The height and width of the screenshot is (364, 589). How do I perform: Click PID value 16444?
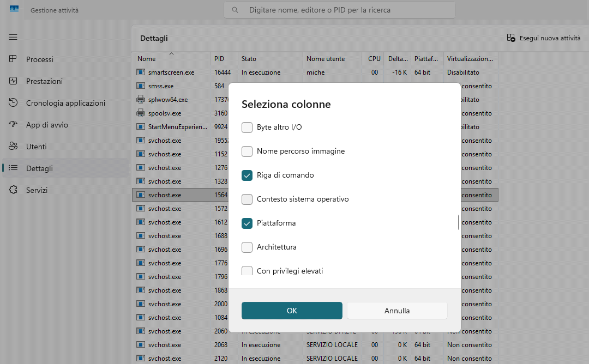[223, 72]
